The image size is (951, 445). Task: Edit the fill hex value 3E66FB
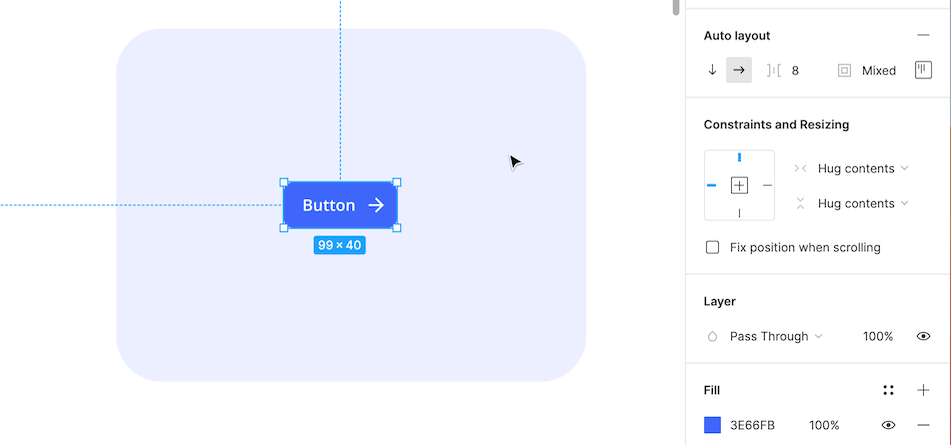[x=752, y=426]
